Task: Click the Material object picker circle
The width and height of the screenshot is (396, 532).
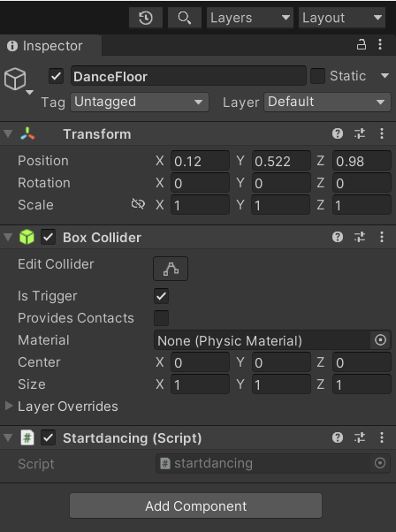Action: click(x=380, y=340)
